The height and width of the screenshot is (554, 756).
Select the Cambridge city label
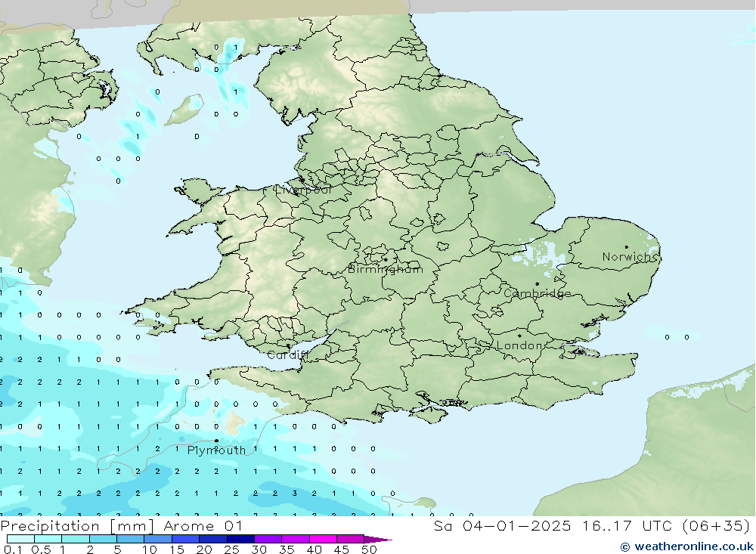click(x=537, y=293)
